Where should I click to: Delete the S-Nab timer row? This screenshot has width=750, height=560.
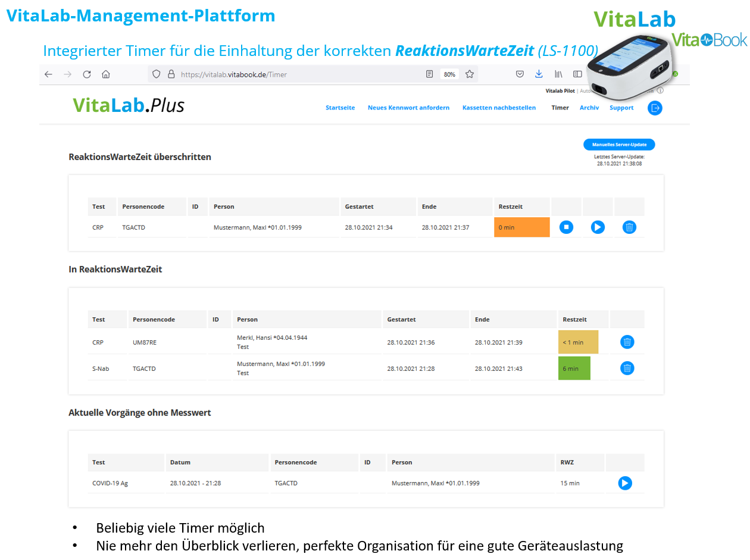627,368
